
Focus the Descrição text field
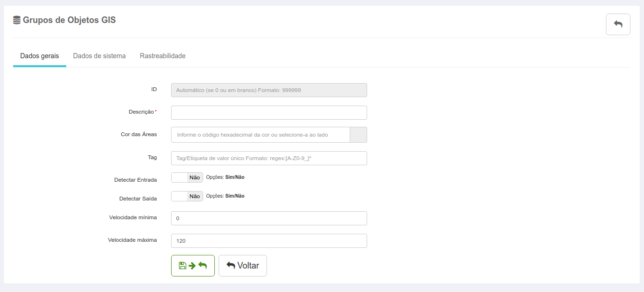click(269, 113)
